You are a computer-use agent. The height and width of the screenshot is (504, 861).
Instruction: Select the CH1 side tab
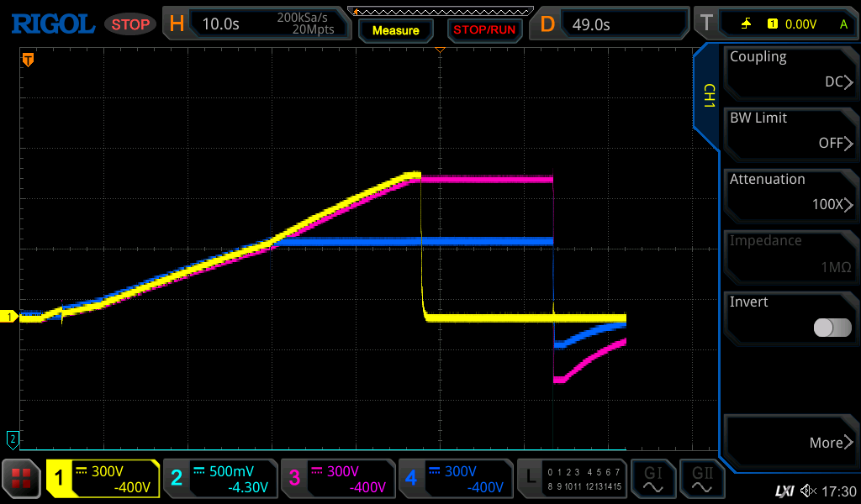coord(708,97)
